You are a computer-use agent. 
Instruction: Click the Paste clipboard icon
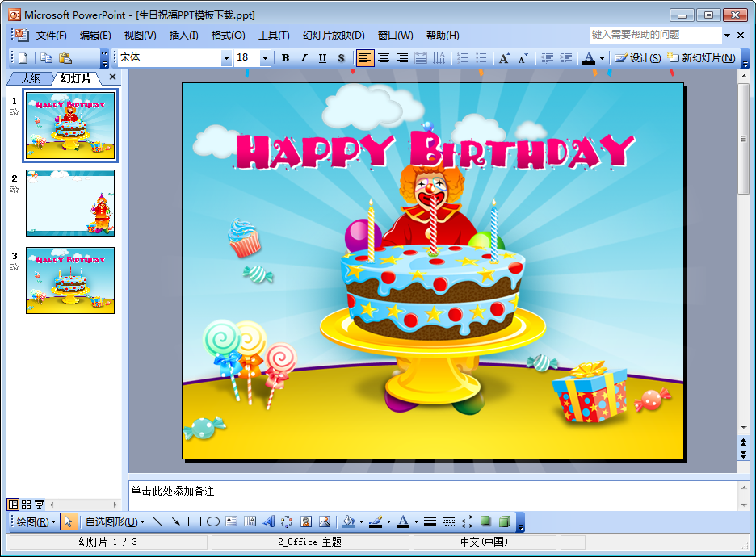[65, 58]
